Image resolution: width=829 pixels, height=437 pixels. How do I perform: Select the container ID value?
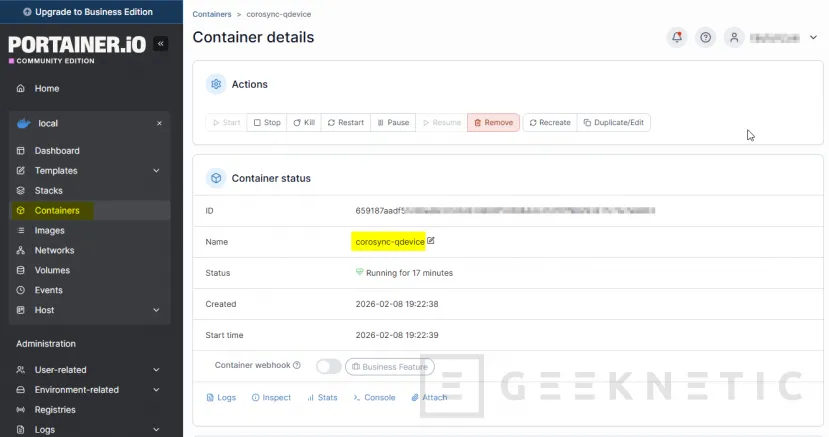(505, 210)
